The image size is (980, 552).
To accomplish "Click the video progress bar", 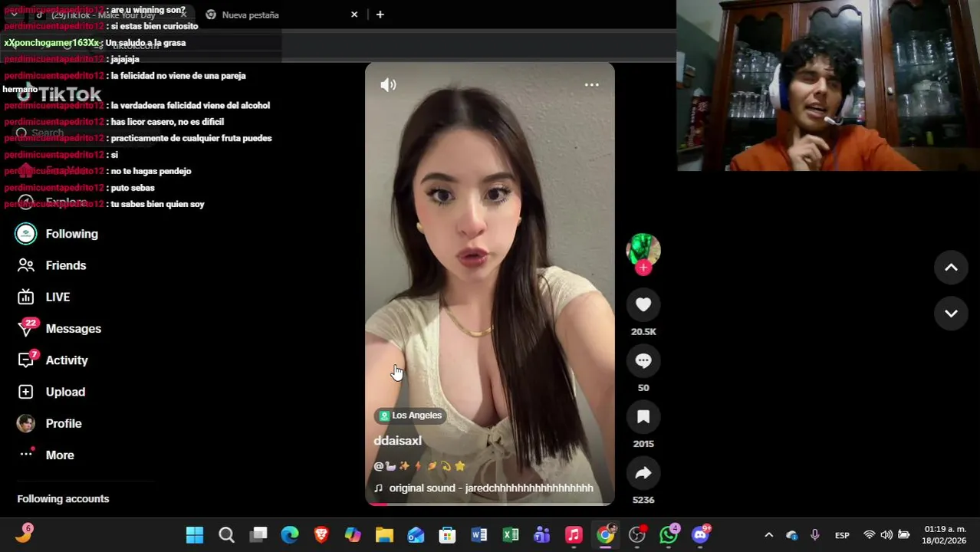I will point(489,504).
